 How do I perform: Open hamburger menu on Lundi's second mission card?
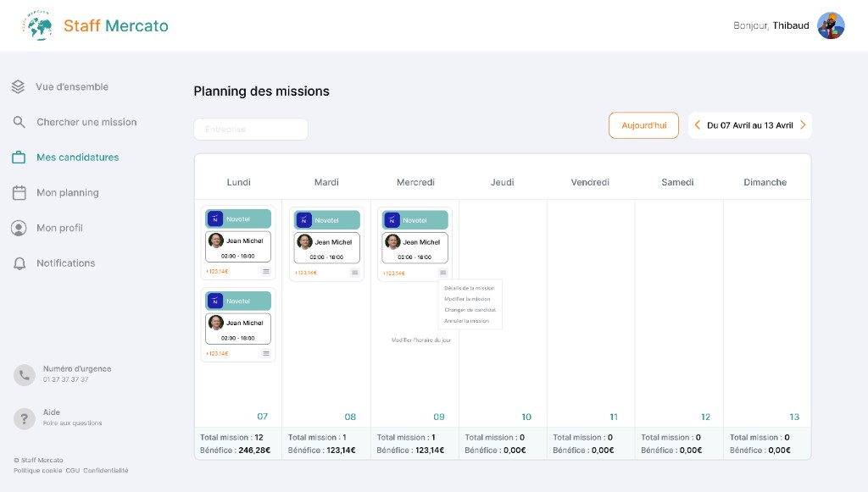[266, 353]
